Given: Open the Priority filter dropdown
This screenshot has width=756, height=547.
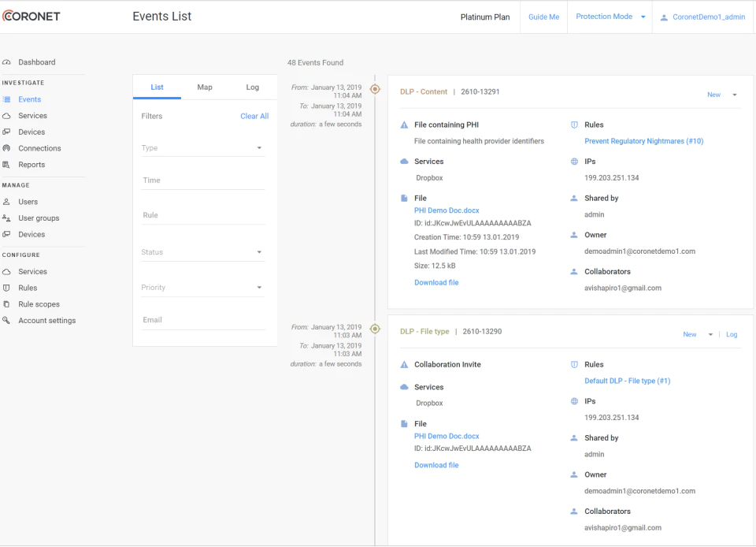Looking at the screenshot, I should (x=203, y=288).
